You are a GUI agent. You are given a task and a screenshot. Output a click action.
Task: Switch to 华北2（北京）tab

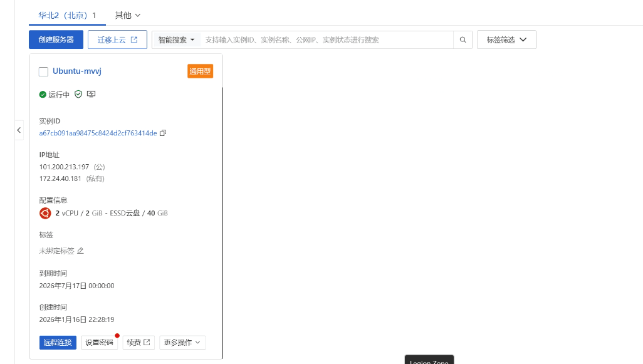tap(68, 15)
